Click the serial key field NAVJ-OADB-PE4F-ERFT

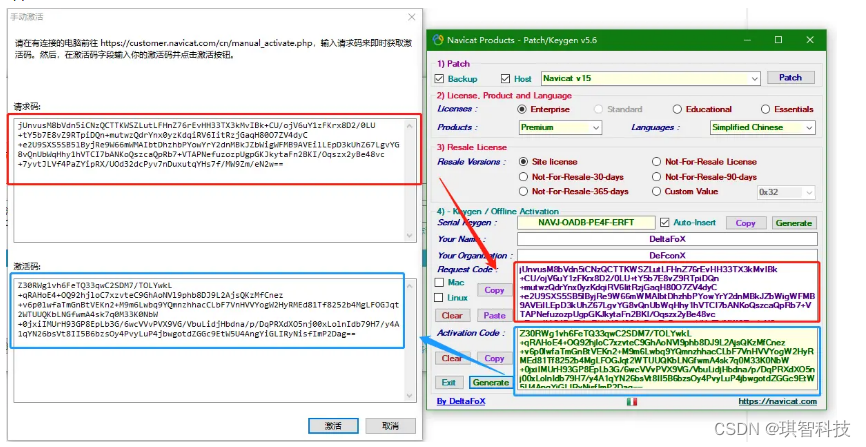586,222
